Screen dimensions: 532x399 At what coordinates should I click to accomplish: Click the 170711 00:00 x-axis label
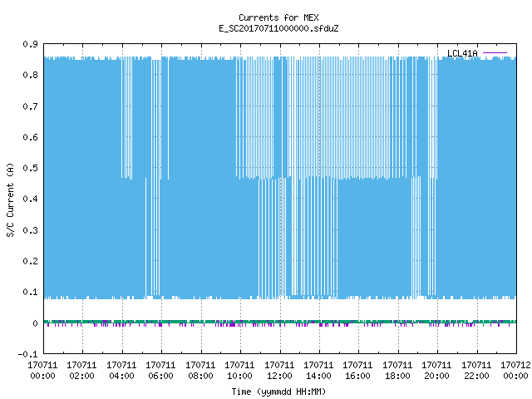tap(42, 371)
